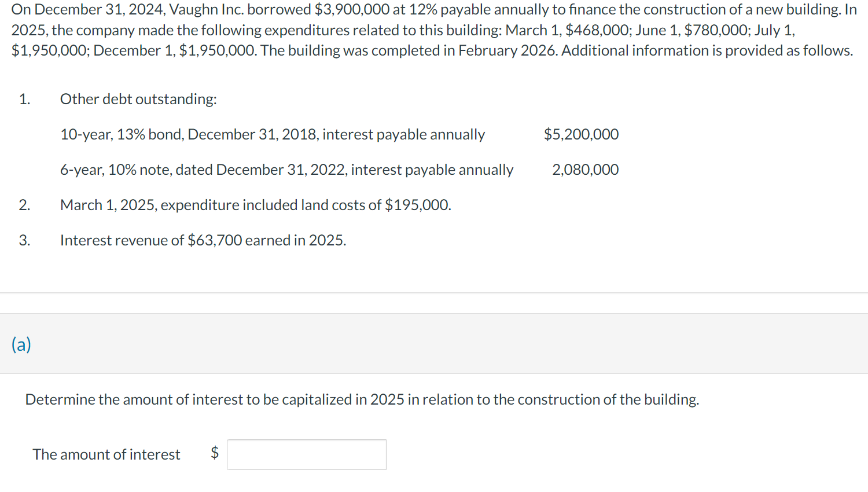
Task: Click the $1,950,000 July 1 expenditure
Action: pyautogui.click(x=49, y=50)
